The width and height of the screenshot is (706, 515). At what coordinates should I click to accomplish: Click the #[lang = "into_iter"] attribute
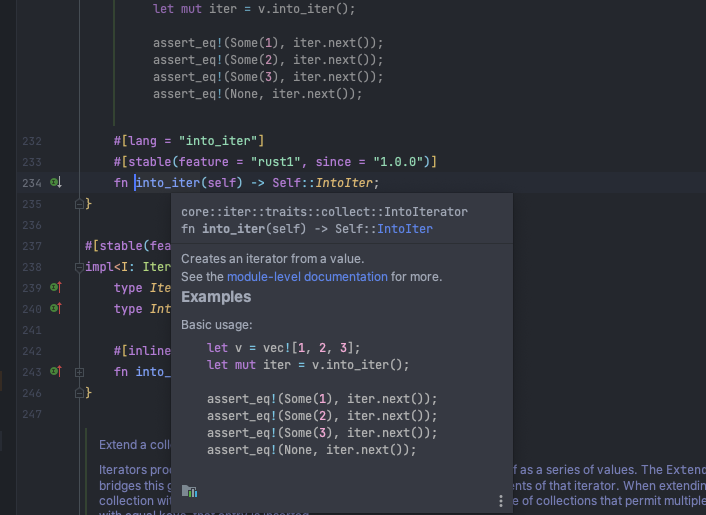(189, 141)
